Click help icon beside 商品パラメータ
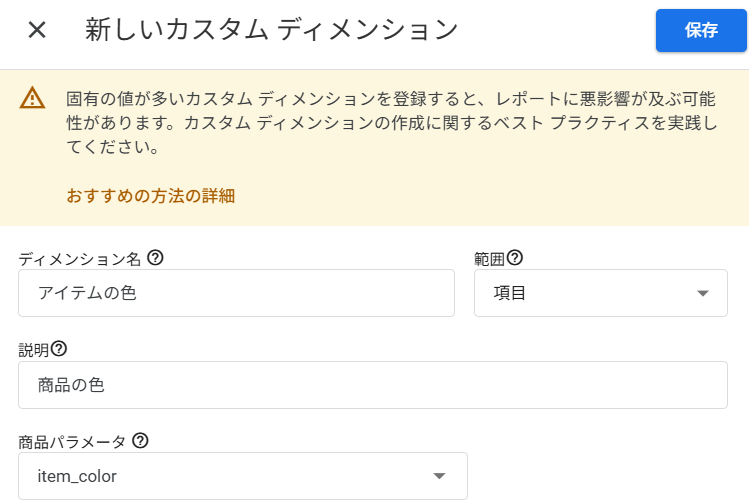The image size is (749, 503). point(140,440)
